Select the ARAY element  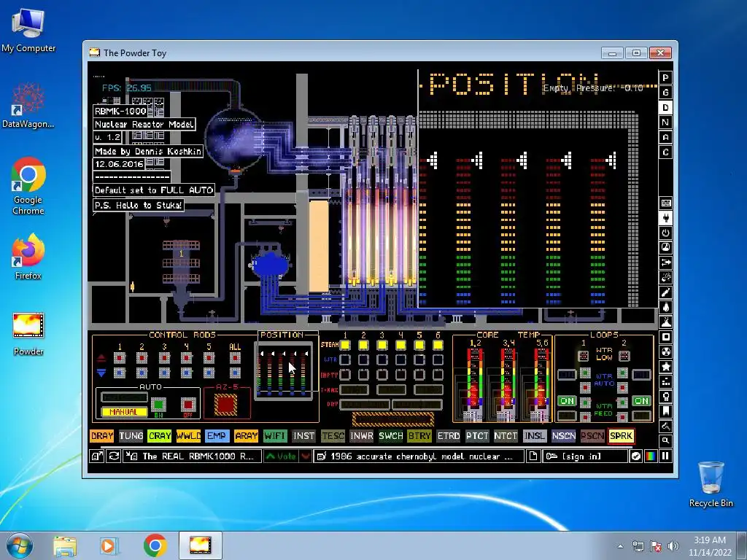pos(247,436)
